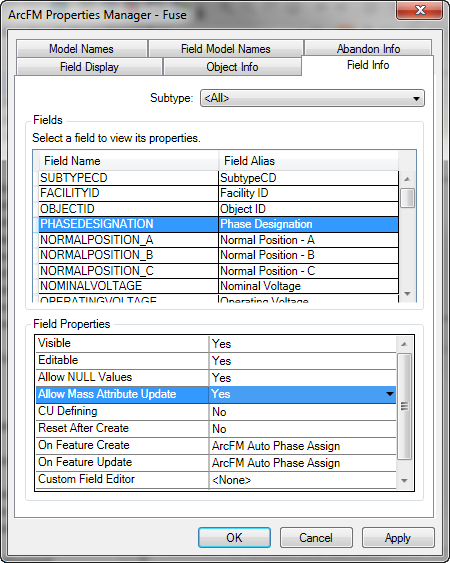The image size is (450, 563).
Task: Click the Custom Field Editor value <None>
Action: pos(302,480)
